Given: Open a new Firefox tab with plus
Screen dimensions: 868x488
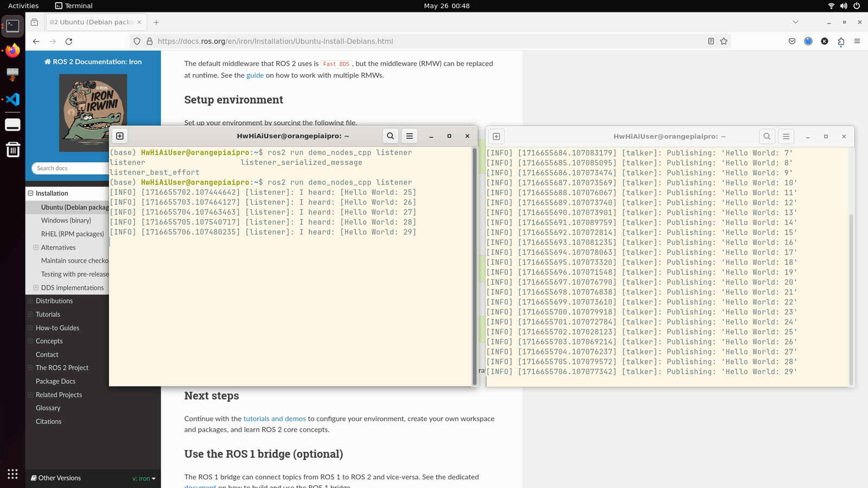Looking at the screenshot, I should tap(156, 22).
